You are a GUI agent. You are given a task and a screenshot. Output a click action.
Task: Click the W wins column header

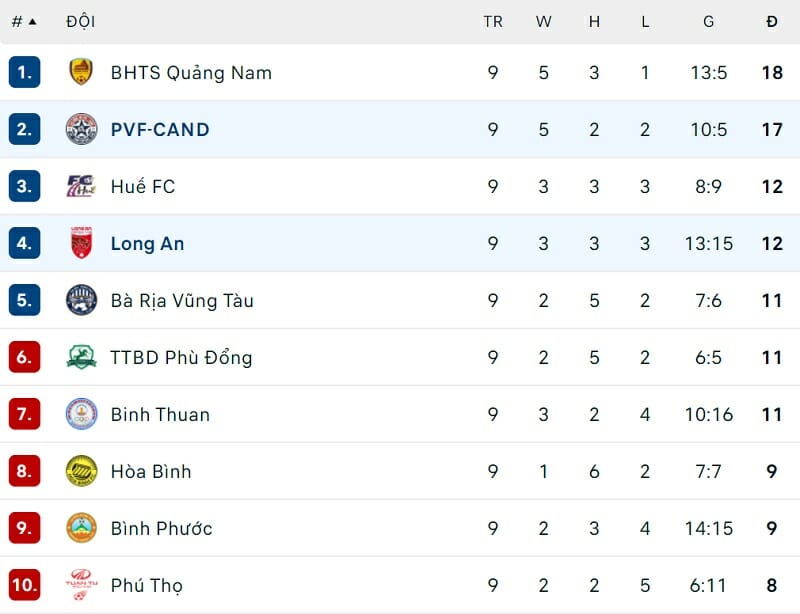(x=543, y=21)
